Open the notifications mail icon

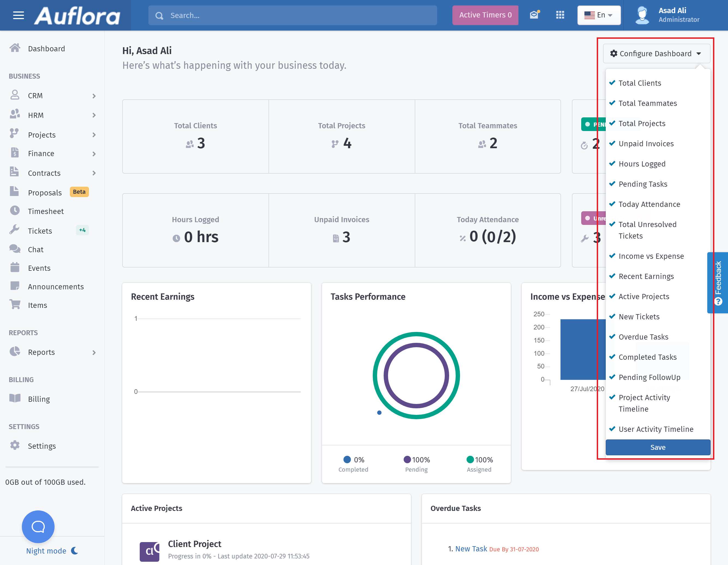[x=534, y=15]
